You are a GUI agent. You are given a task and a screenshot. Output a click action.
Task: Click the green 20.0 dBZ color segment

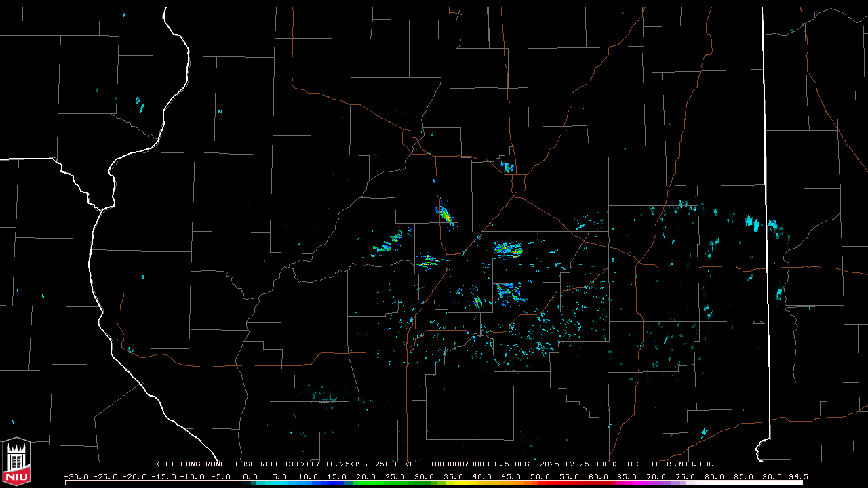tap(366, 483)
